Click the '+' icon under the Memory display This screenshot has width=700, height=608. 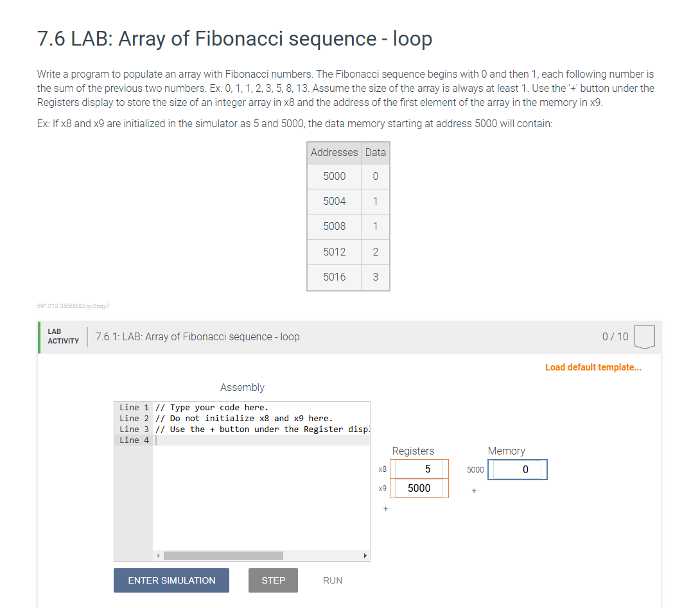point(474,491)
